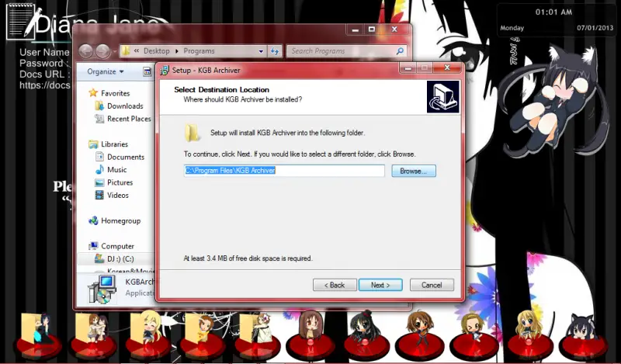Maximize the Programs Explorer window

pyautogui.click(x=372, y=29)
